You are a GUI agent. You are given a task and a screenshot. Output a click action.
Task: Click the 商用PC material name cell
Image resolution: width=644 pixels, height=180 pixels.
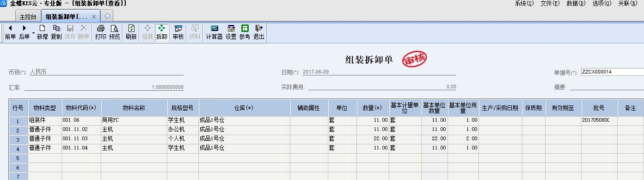[x=134, y=121]
